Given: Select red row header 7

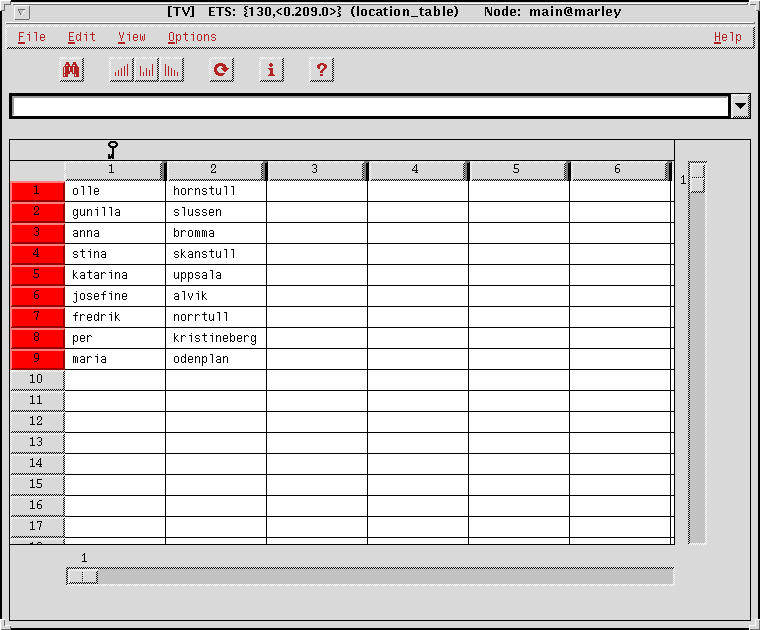Looking at the screenshot, I should coord(37,317).
